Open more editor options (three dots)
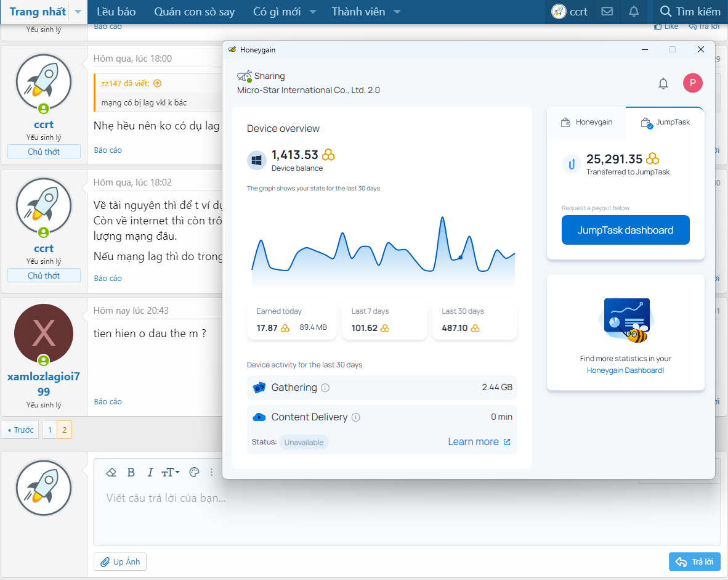This screenshot has height=580, width=728. click(x=211, y=472)
